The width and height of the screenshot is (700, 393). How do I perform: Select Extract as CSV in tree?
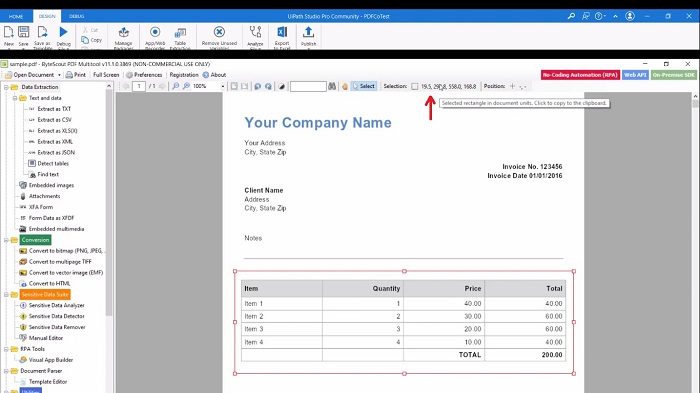[54, 120]
